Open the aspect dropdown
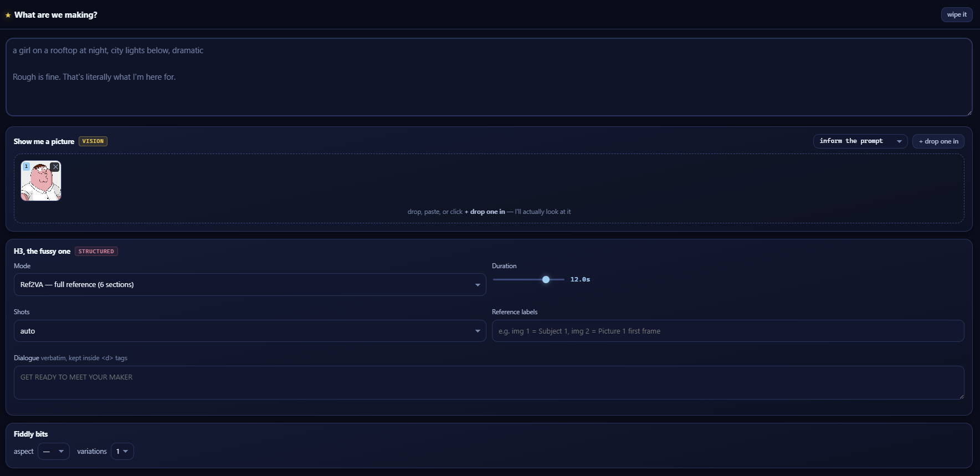980x476 pixels. pos(54,452)
